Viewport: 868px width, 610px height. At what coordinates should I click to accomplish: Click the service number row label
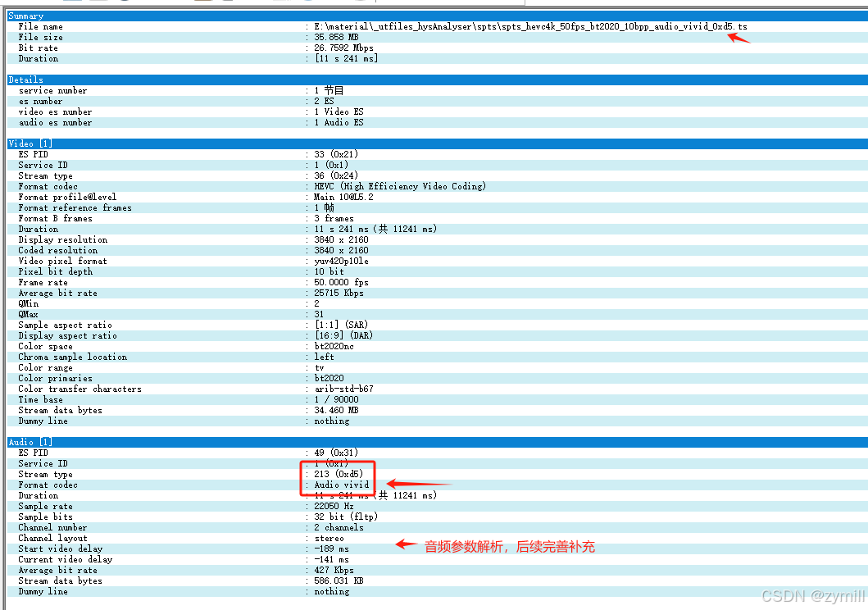(x=52, y=91)
